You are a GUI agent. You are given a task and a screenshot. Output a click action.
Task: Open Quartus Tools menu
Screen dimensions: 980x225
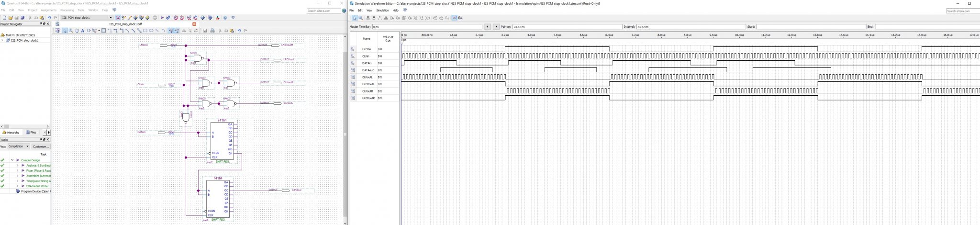81,10
